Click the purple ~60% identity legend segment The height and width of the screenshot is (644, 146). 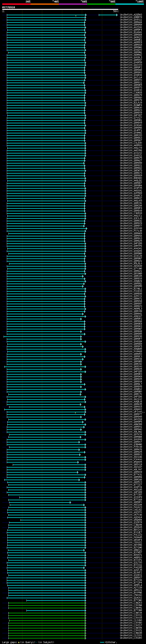[x=73, y=4]
